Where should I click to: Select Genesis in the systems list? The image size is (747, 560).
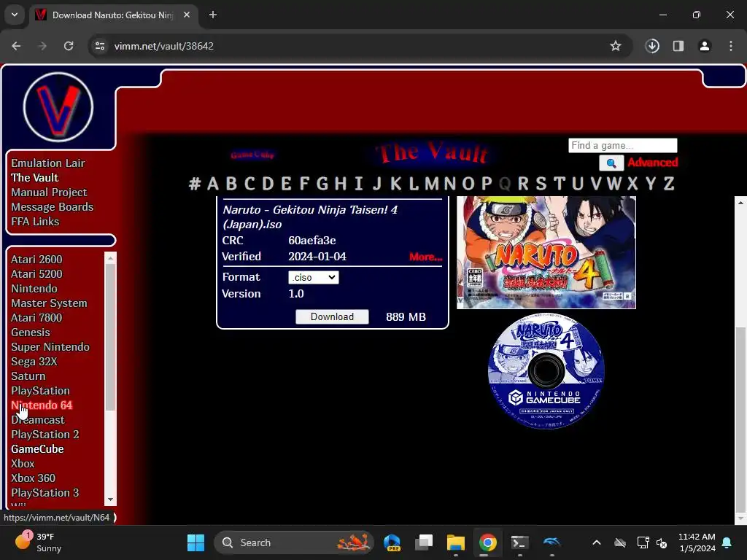(x=30, y=332)
